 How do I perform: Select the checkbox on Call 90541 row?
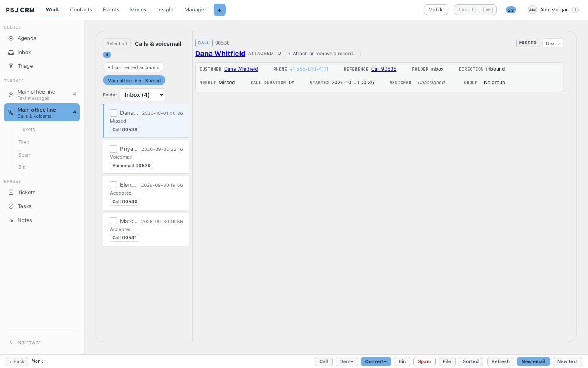(114, 221)
